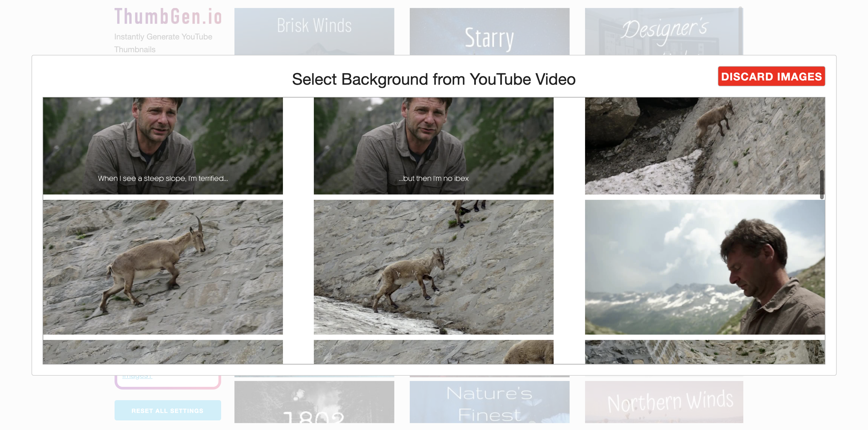
Task: Choose the Designer's template
Action: click(x=663, y=30)
